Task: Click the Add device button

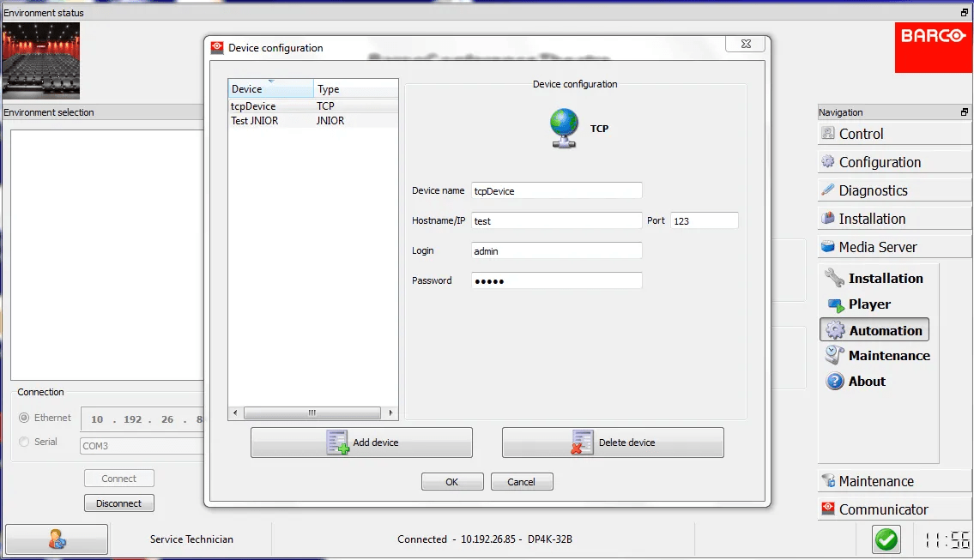Action: point(361,443)
